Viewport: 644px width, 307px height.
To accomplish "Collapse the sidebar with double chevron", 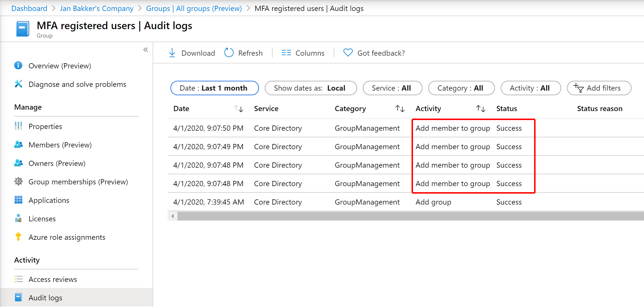I will click(146, 50).
